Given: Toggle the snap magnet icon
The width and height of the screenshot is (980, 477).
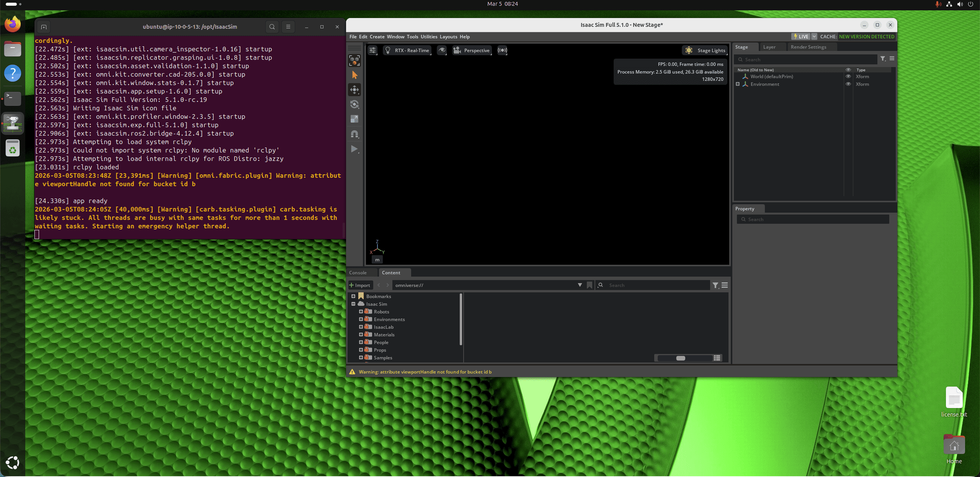Looking at the screenshot, I should [x=354, y=134].
